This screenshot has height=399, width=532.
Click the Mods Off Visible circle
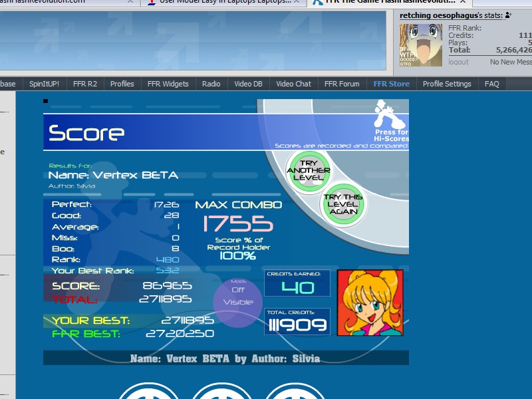coord(238,303)
